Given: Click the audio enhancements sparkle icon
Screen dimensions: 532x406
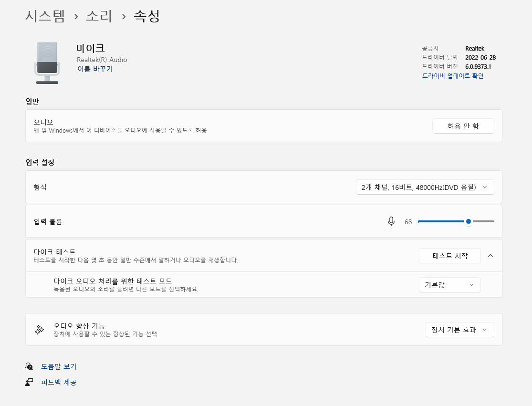Looking at the screenshot, I should 39,329.
